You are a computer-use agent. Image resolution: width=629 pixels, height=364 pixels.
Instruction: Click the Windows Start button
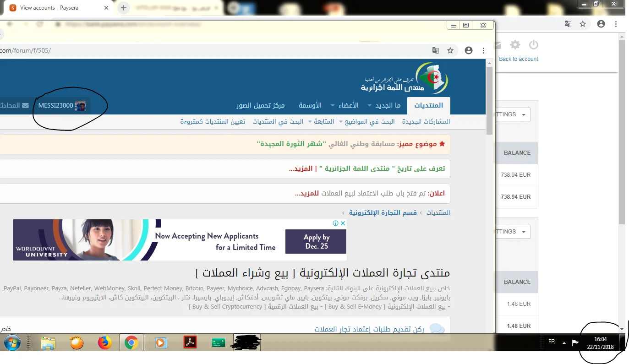click(13, 342)
